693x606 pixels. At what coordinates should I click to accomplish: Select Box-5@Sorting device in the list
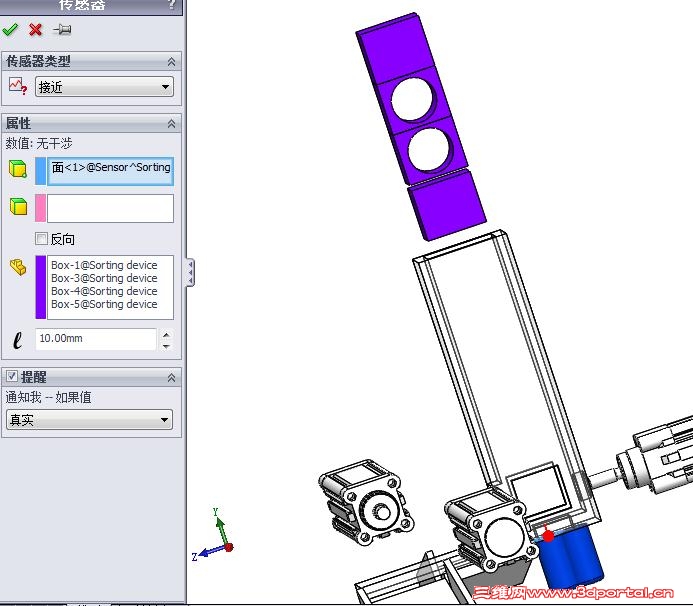pos(104,304)
